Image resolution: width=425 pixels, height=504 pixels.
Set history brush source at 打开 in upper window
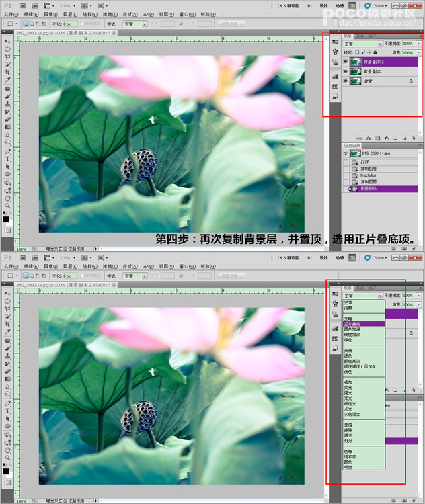click(346, 162)
